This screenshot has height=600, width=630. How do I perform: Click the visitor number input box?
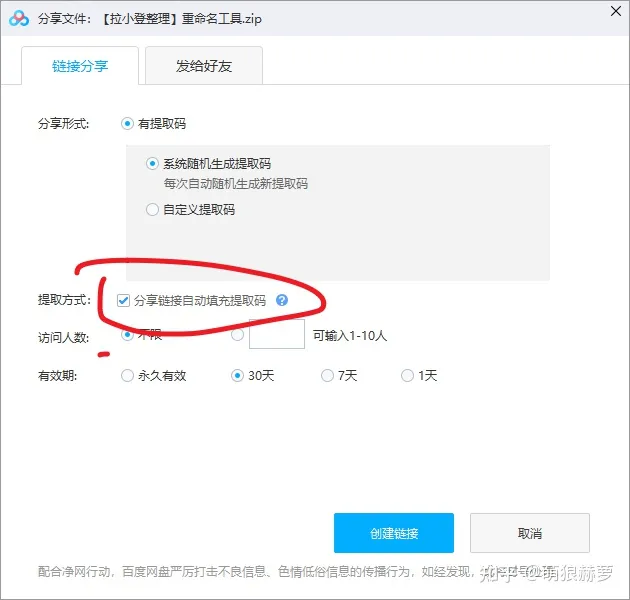click(x=277, y=334)
